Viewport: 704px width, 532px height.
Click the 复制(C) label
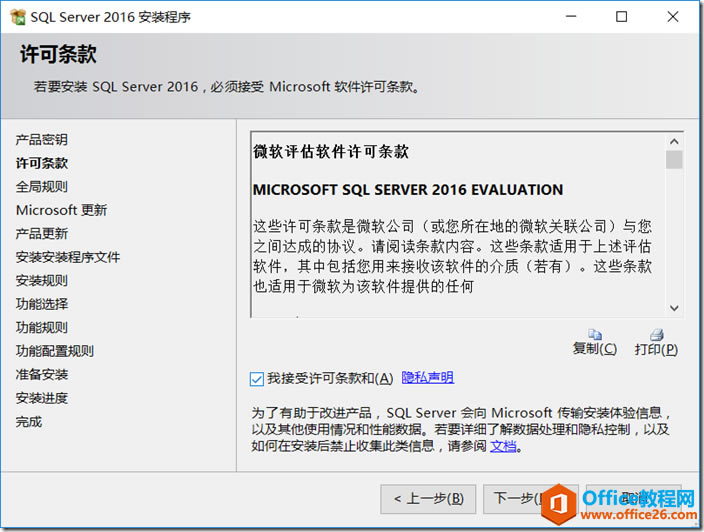point(595,349)
